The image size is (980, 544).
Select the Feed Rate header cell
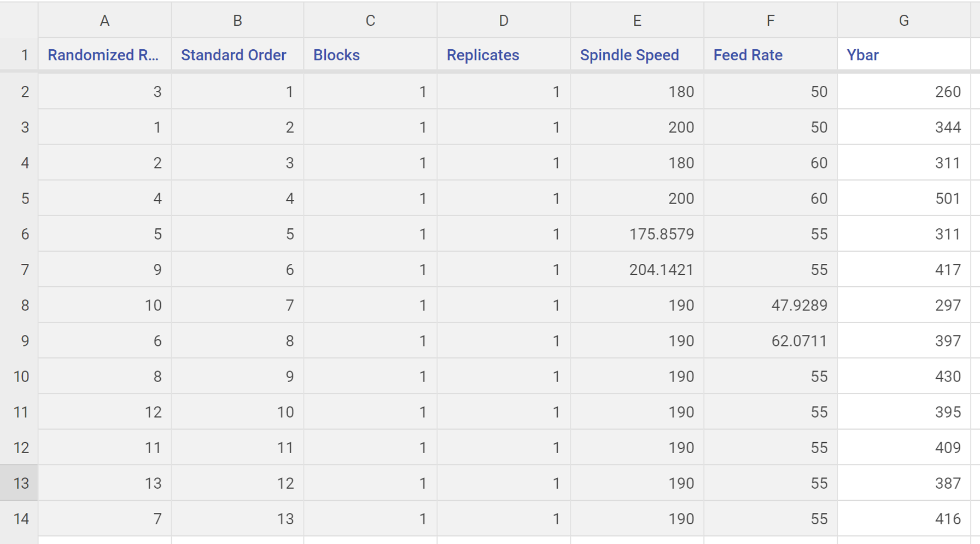[771, 55]
